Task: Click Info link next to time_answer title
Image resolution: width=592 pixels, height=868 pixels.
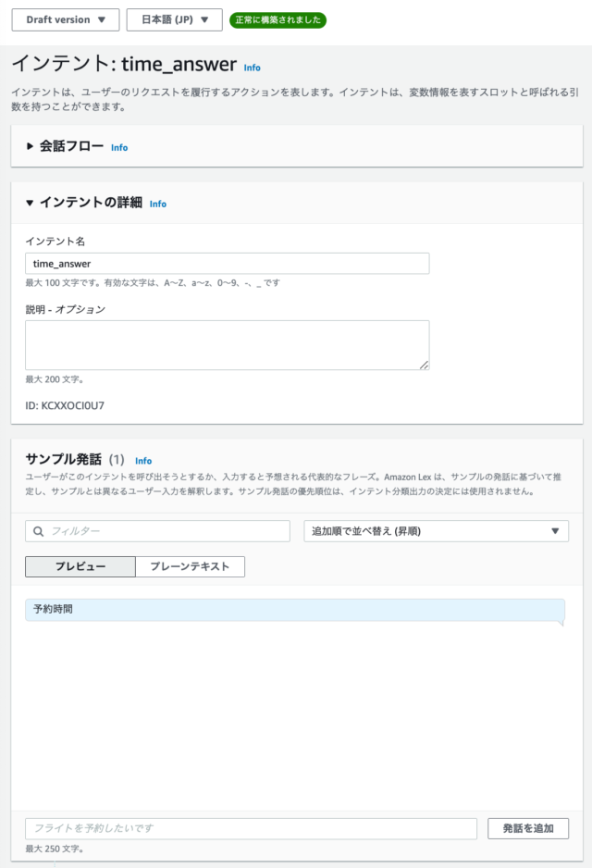Action: pos(253,68)
